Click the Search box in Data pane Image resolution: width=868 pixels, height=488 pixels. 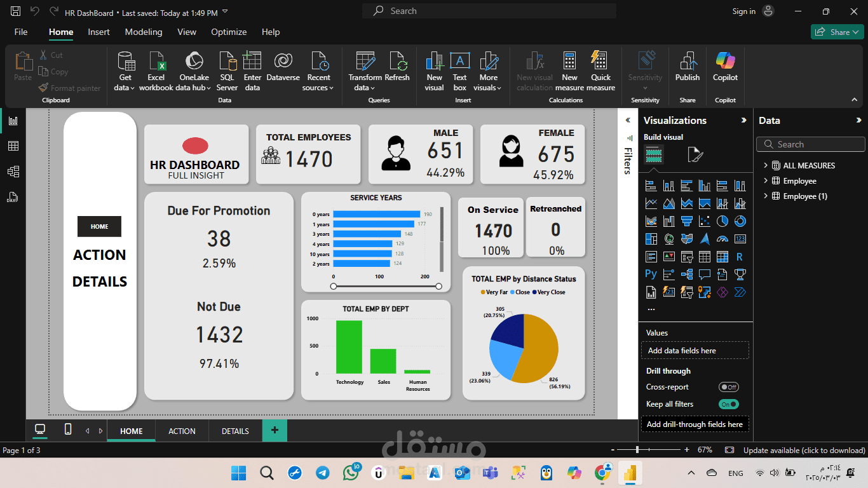click(x=810, y=144)
